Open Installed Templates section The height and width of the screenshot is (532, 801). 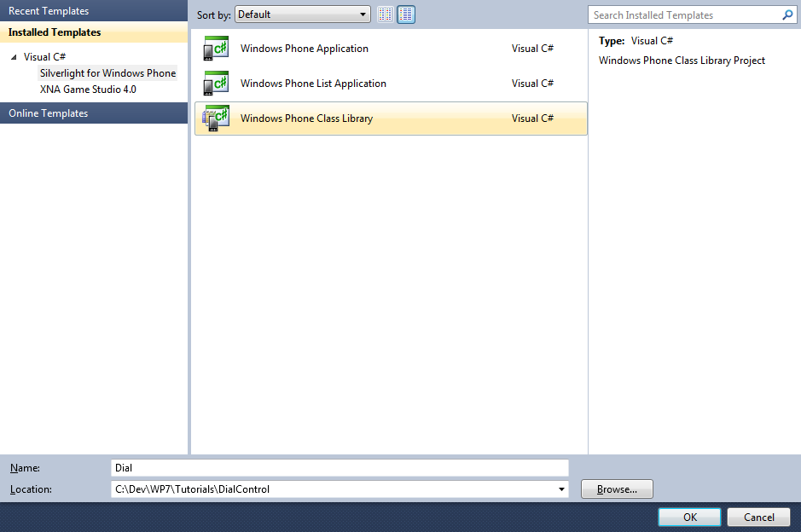(94, 32)
